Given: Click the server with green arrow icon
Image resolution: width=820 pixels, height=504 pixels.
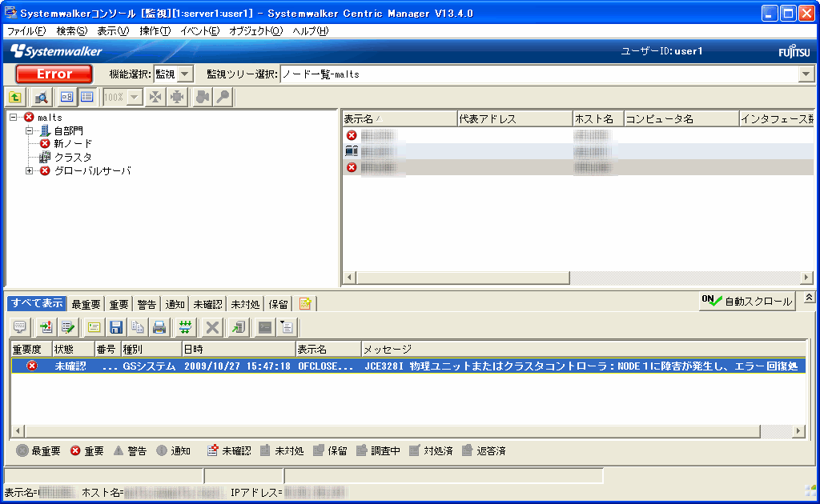Looking at the screenshot, I should click(x=239, y=327).
